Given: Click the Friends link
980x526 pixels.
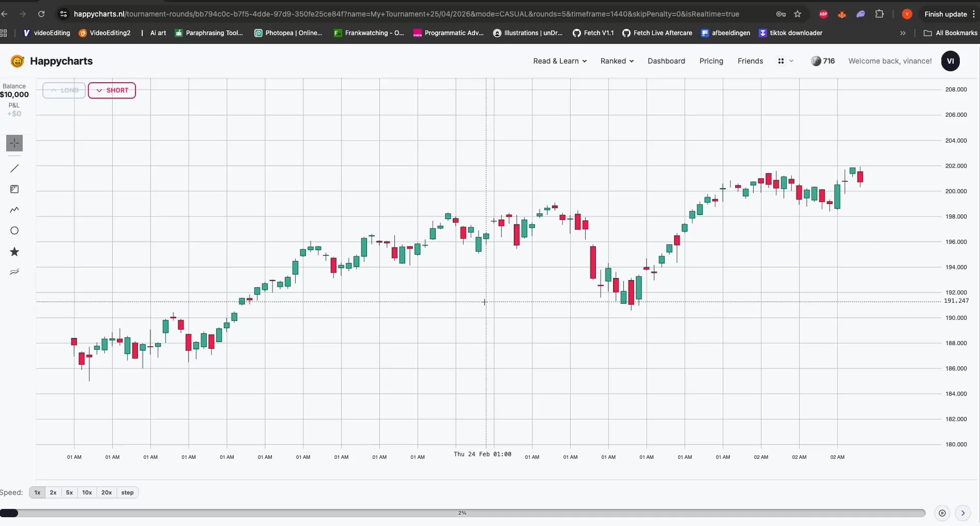Looking at the screenshot, I should click(750, 61).
